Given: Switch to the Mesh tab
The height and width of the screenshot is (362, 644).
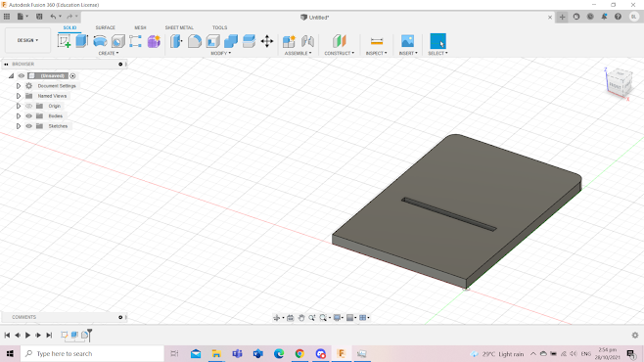Looking at the screenshot, I should pos(140,27).
